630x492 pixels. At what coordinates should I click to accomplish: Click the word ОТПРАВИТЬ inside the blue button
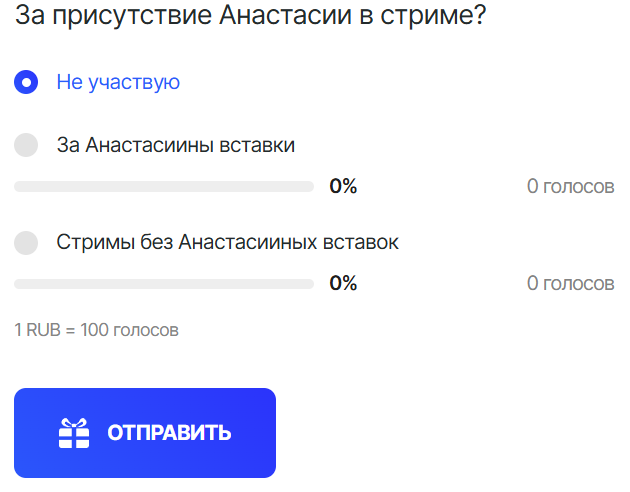pyautogui.click(x=169, y=433)
